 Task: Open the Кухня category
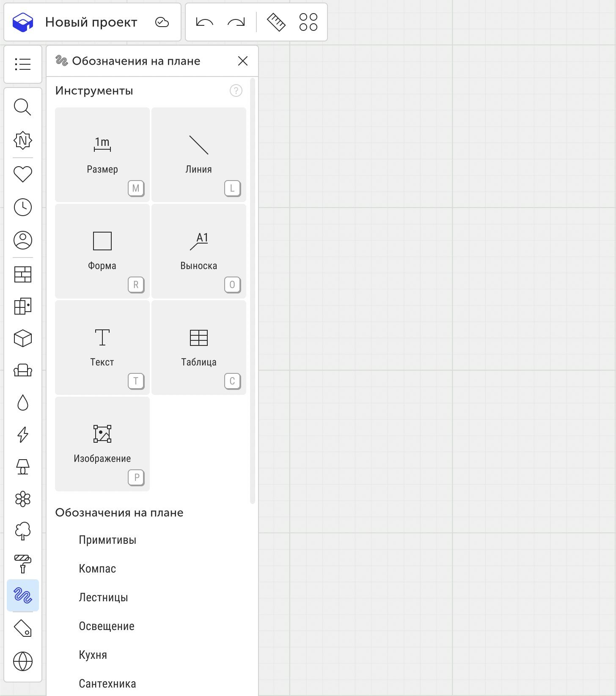(x=93, y=655)
